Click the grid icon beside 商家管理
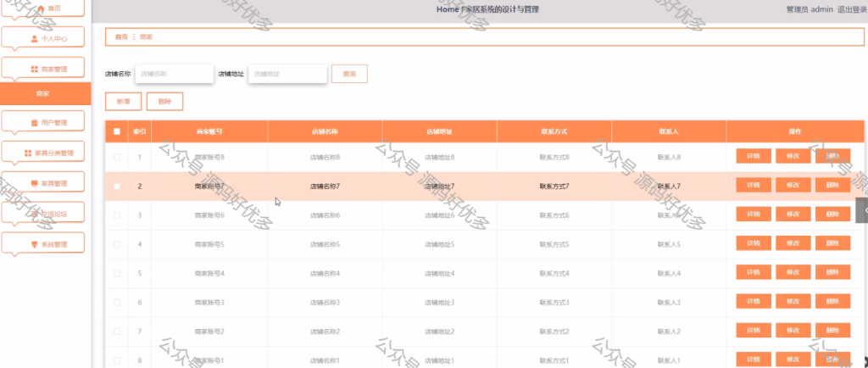This screenshot has width=868, height=368. 34,70
